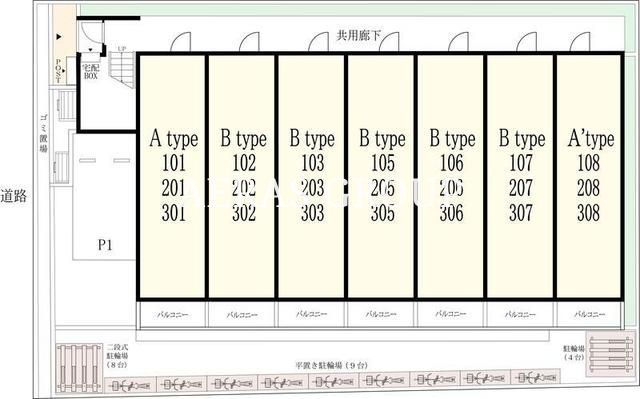The width and height of the screenshot is (640, 399).
Task: Select room number 106
Action: (x=451, y=163)
